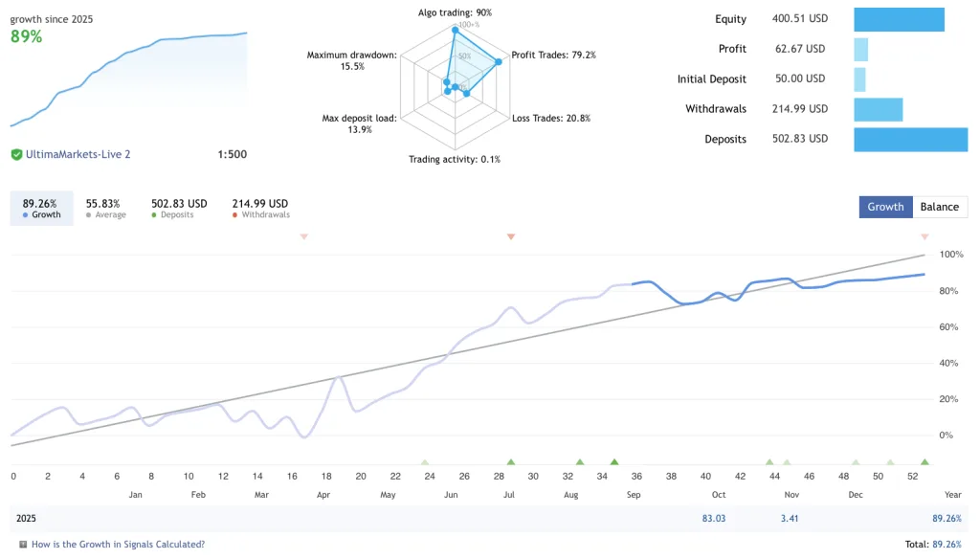Click the green dot beside the Deposits statistic

[x=156, y=214]
